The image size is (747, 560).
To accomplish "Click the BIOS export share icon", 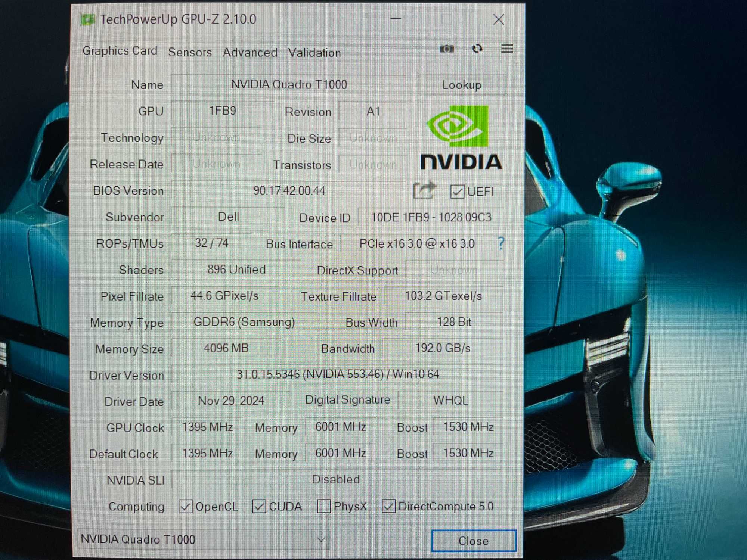I will point(424,190).
